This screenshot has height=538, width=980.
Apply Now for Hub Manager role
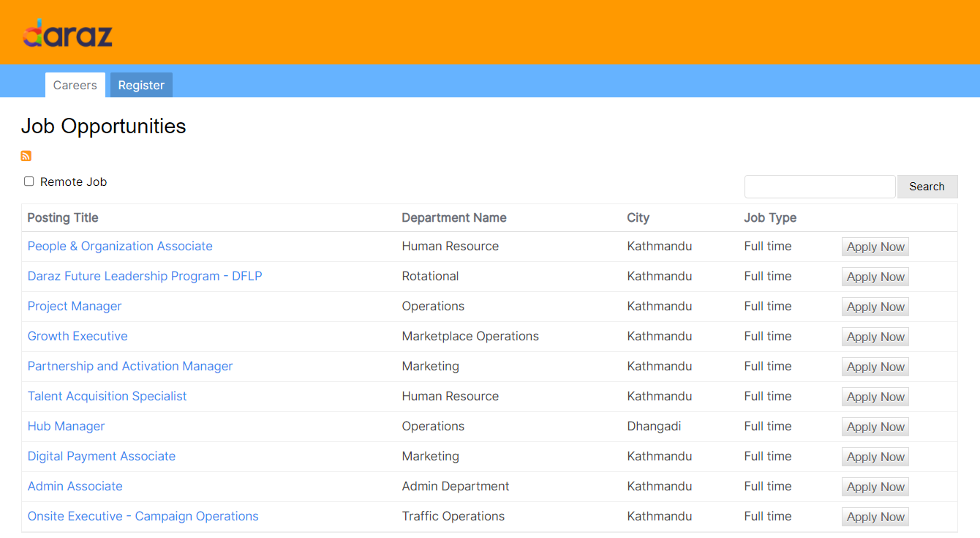point(875,426)
